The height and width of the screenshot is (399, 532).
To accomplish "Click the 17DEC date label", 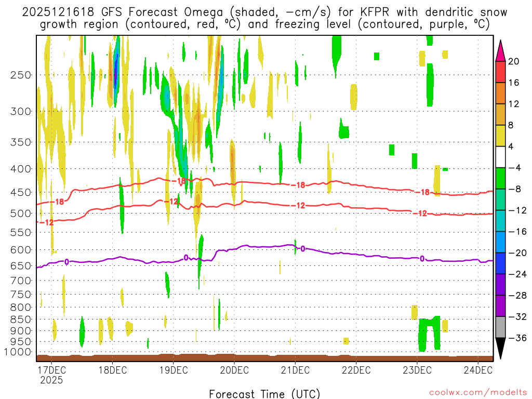I will pos(51,370).
